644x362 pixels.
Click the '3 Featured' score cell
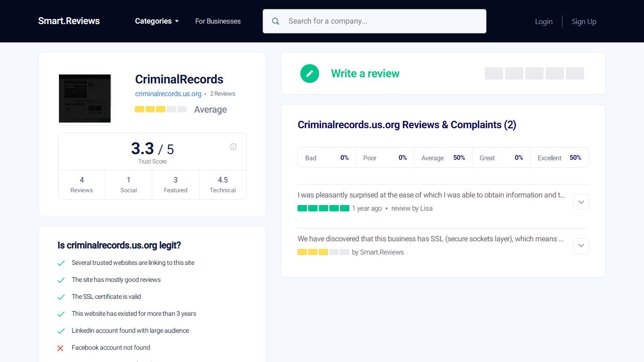[175, 185]
